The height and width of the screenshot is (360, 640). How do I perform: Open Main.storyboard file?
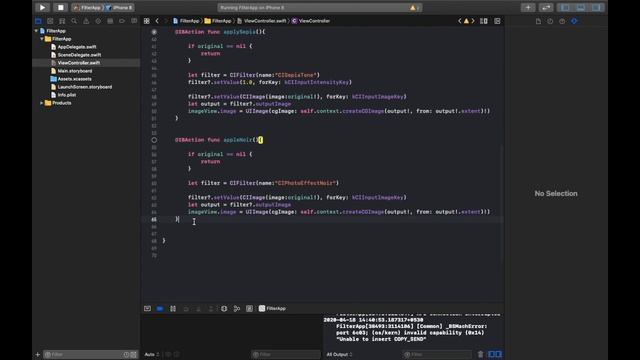coord(74,71)
